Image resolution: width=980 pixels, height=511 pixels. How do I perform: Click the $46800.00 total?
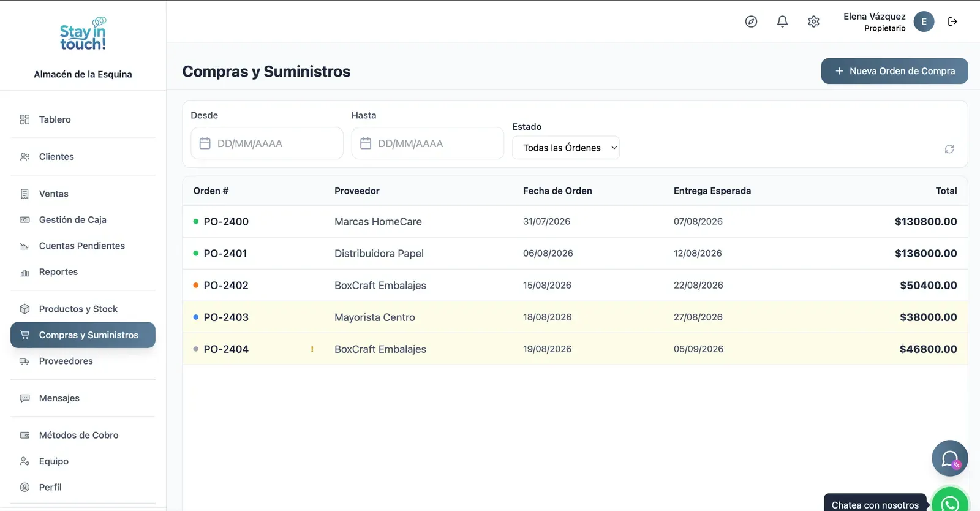point(928,349)
